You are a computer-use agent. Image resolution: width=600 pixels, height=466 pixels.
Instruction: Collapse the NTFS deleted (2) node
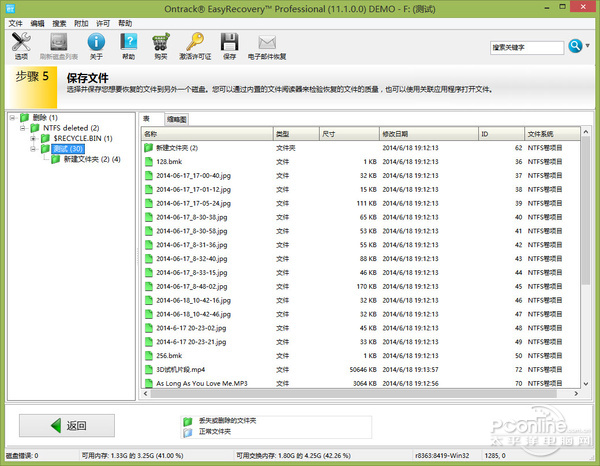tap(23, 128)
